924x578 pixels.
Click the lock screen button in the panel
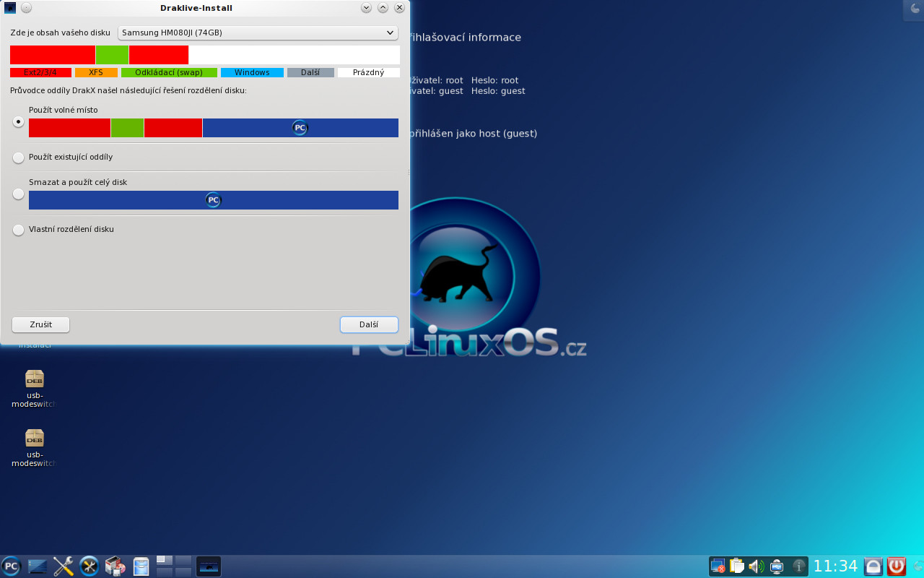click(x=873, y=566)
